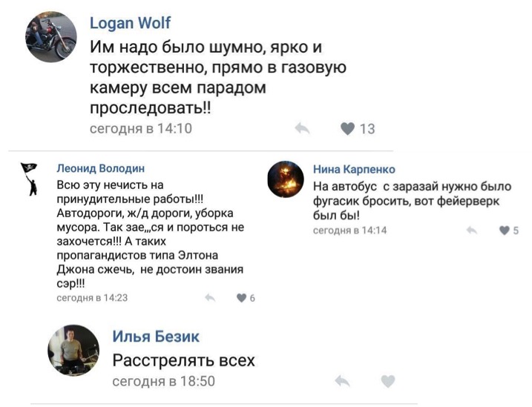Viewport: 532px width, 407px height.
Task: Open the Илья Безик profile name link
Action: pyautogui.click(x=155, y=337)
